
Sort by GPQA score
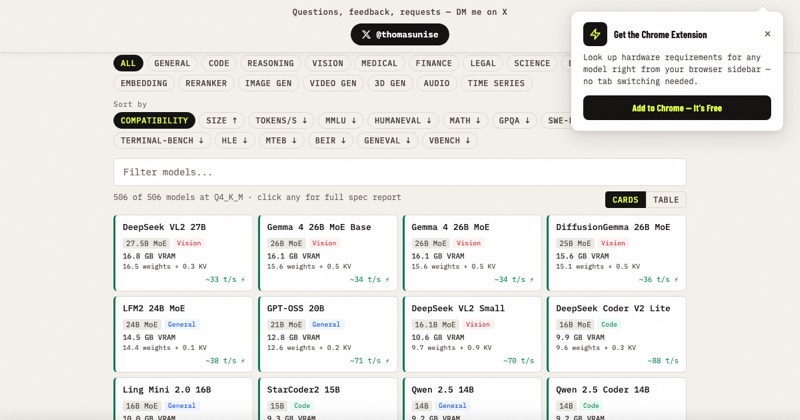[x=514, y=120]
